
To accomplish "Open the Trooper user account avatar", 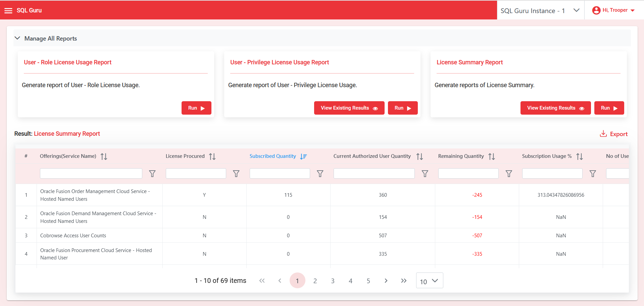I will pos(596,10).
